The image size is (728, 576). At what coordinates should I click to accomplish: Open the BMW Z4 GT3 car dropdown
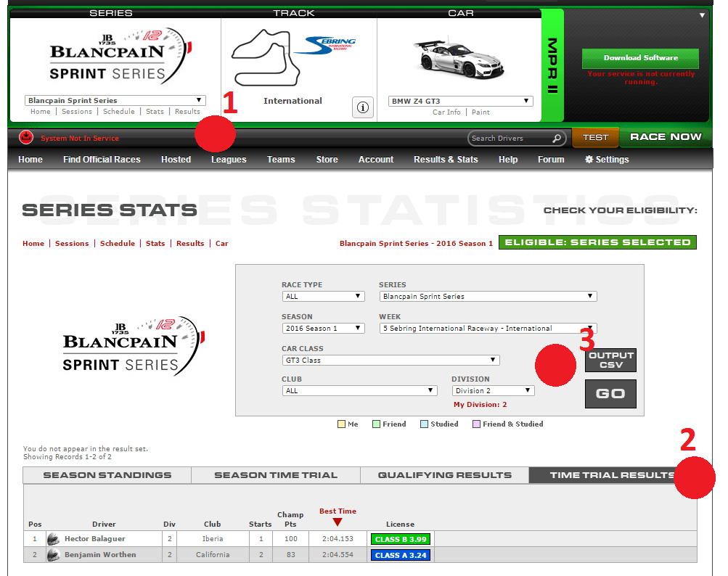point(461,101)
